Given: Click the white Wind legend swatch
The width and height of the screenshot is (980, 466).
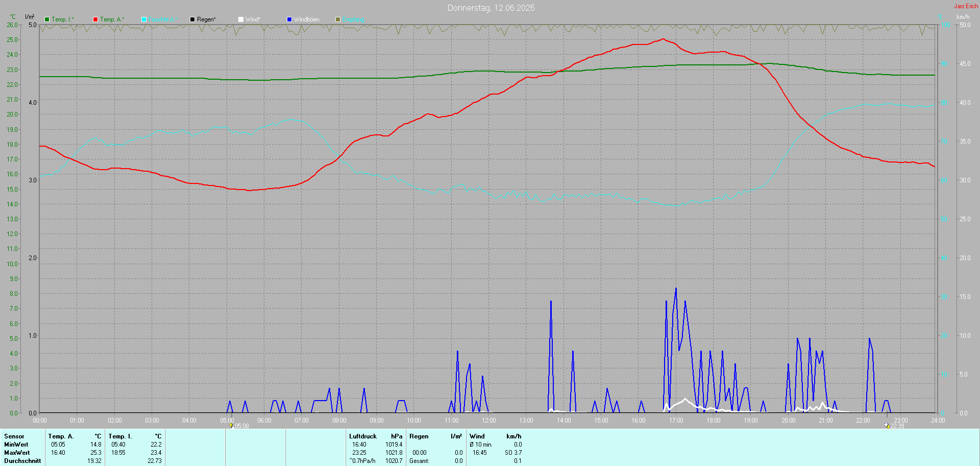Looking at the screenshot, I should coord(241,19).
